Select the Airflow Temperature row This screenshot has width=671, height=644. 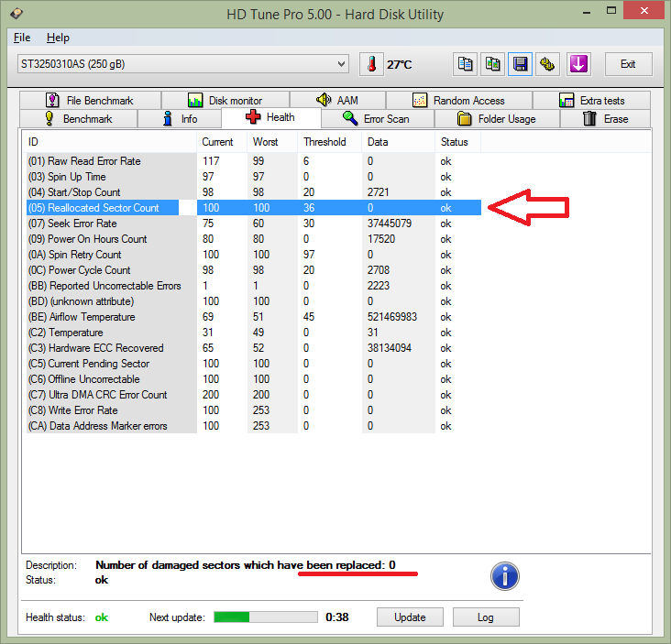253,317
